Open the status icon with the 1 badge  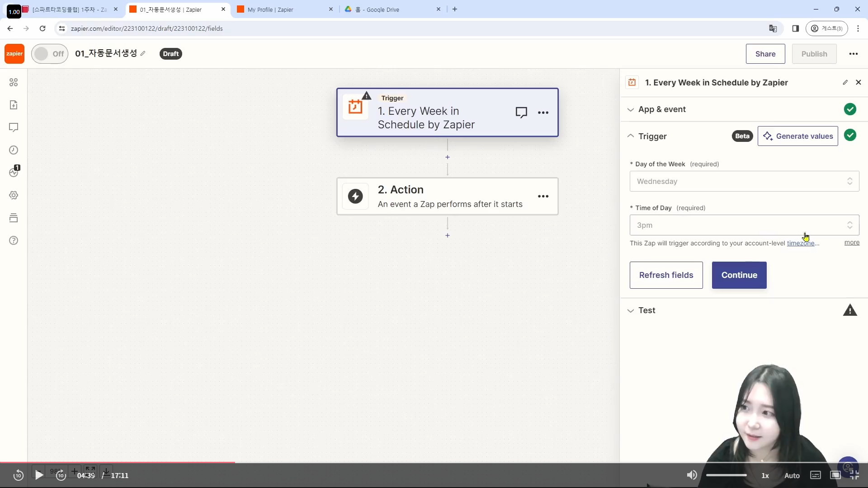tap(14, 172)
